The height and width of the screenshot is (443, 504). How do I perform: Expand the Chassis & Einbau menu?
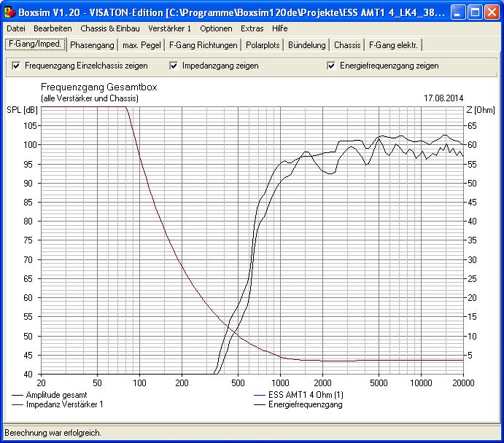(x=110, y=28)
